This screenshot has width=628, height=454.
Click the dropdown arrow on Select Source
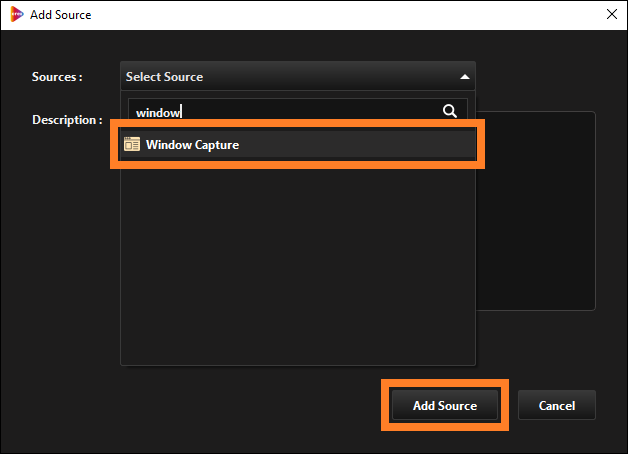(x=465, y=76)
